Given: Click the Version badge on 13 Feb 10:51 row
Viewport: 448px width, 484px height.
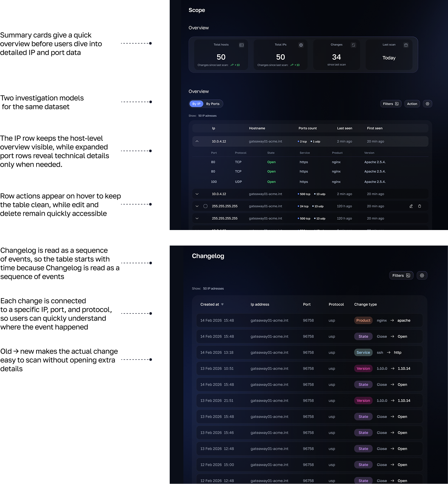Looking at the screenshot, I should tap(363, 368).
